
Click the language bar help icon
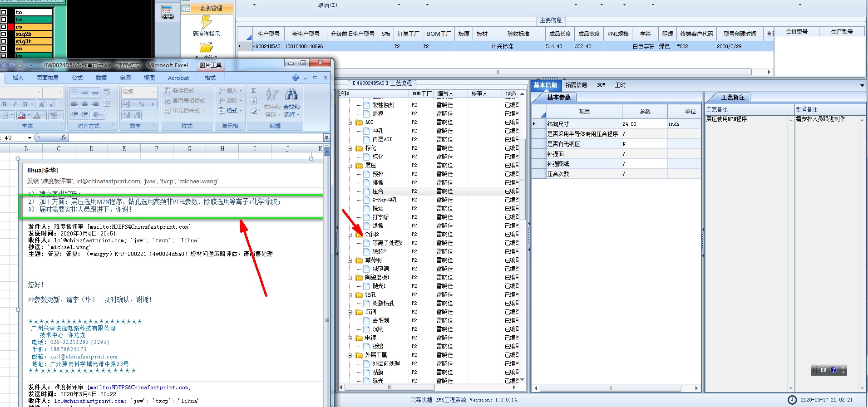833,370
